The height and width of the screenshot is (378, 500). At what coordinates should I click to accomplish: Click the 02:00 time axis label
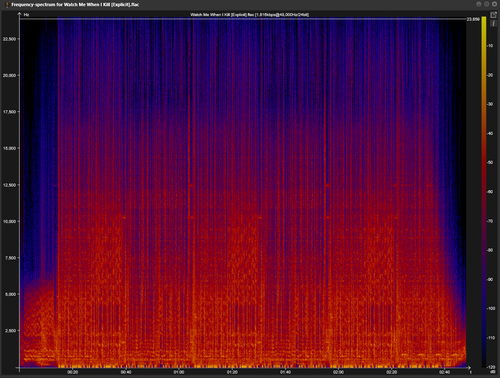pyautogui.click(x=338, y=372)
